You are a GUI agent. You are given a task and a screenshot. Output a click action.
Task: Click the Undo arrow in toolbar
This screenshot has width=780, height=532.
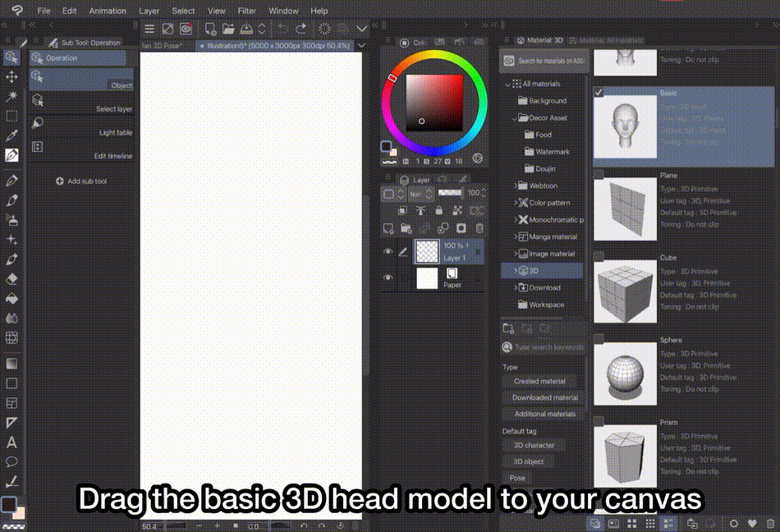tap(283, 29)
